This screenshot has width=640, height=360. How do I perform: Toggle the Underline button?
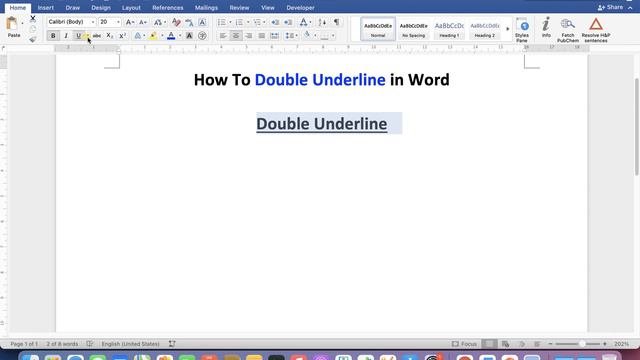pyautogui.click(x=78, y=36)
